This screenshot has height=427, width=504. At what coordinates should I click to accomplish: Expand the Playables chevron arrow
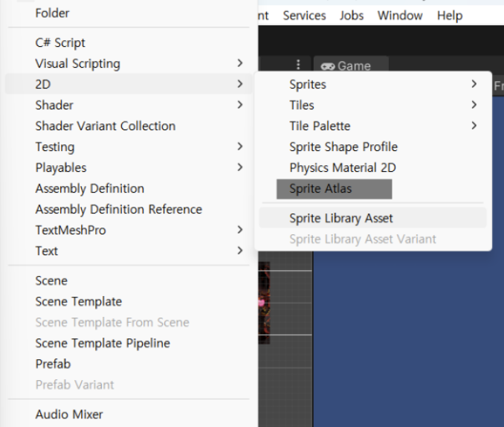click(x=240, y=167)
